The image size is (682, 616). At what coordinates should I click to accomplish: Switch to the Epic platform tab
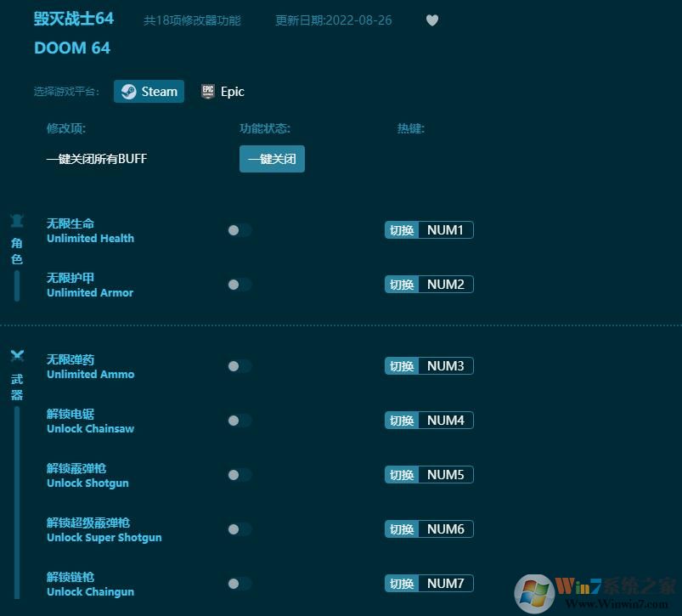pyautogui.click(x=223, y=91)
